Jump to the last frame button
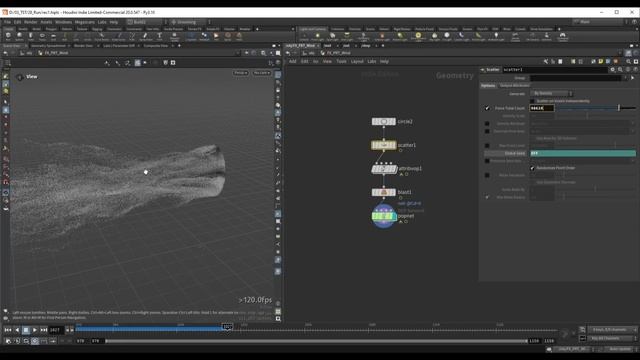 [44, 330]
